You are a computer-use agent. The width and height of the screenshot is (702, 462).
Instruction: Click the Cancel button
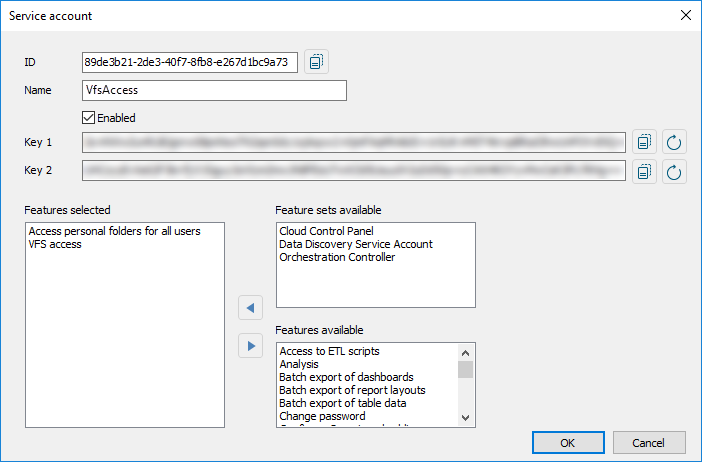[649, 443]
